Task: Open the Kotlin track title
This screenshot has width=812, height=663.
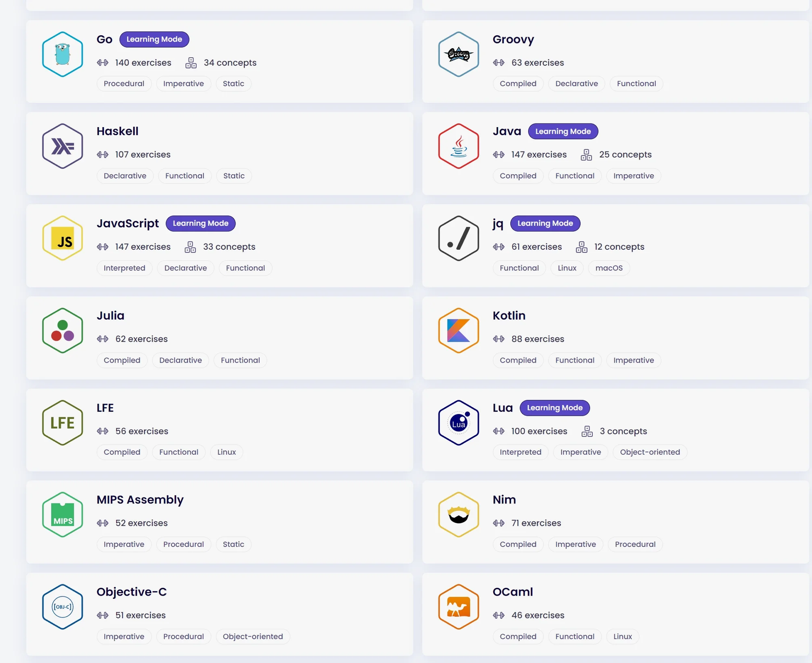Action: (509, 315)
